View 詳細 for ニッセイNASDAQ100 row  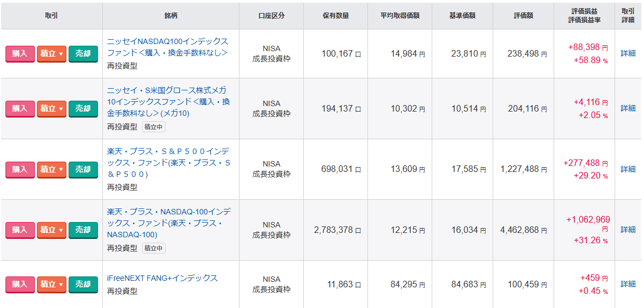tap(628, 53)
